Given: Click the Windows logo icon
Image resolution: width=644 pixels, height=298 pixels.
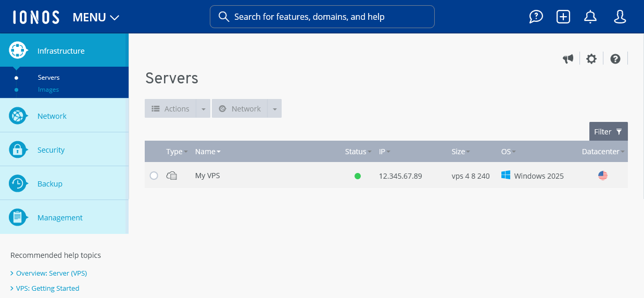Looking at the screenshot, I should [506, 175].
